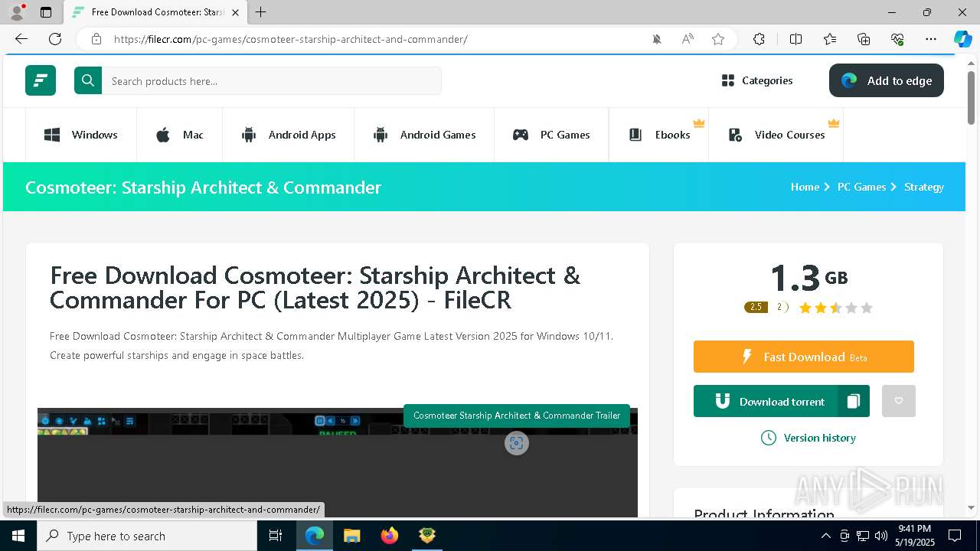Open the Ebooks category tab
The height and width of the screenshot is (551, 980).
coord(658,135)
